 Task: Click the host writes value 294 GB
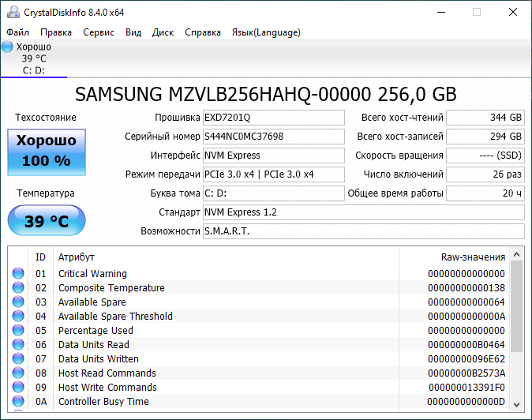point(485,137)
